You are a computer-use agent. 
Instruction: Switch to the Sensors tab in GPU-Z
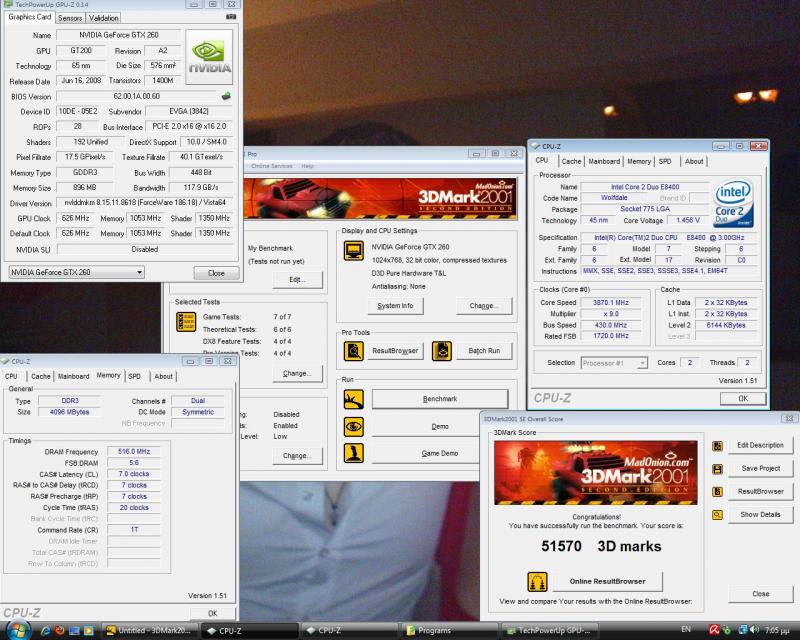pyautogui.click(x=70, y=18)
